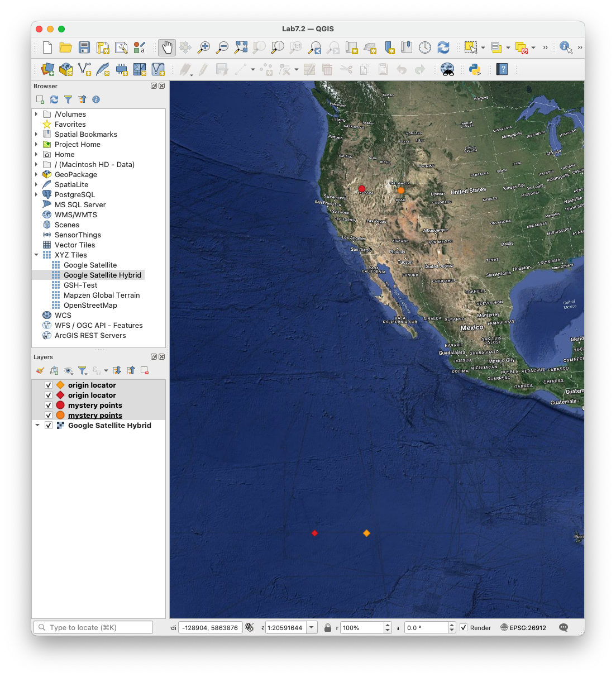Open the map scale dropdown

pyautogui.click(x=312, y=627)
